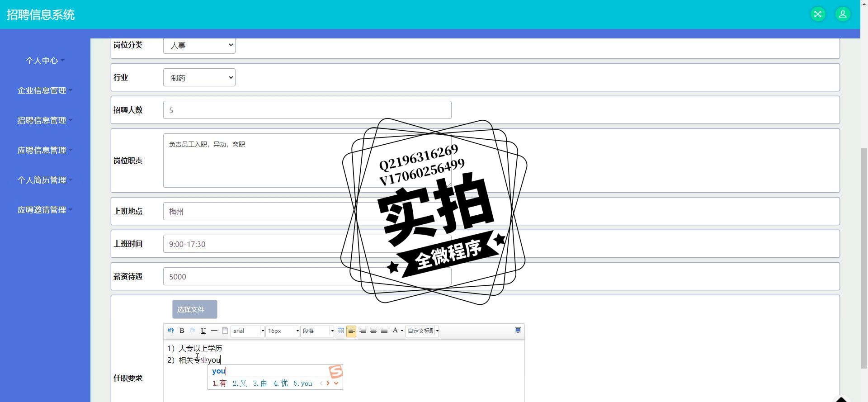Expand 招聘信息管理 sidebar menu

coord(45,120)
